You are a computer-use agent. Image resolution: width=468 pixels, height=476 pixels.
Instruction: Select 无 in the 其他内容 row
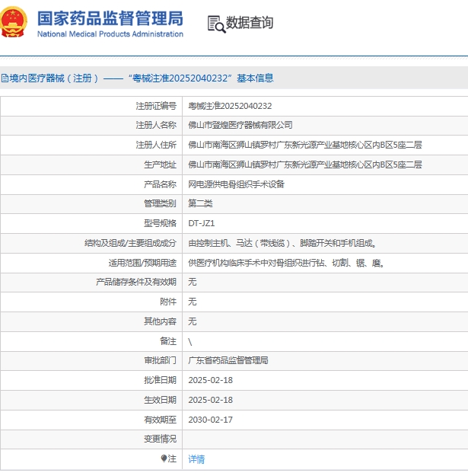tap(193, 321)
